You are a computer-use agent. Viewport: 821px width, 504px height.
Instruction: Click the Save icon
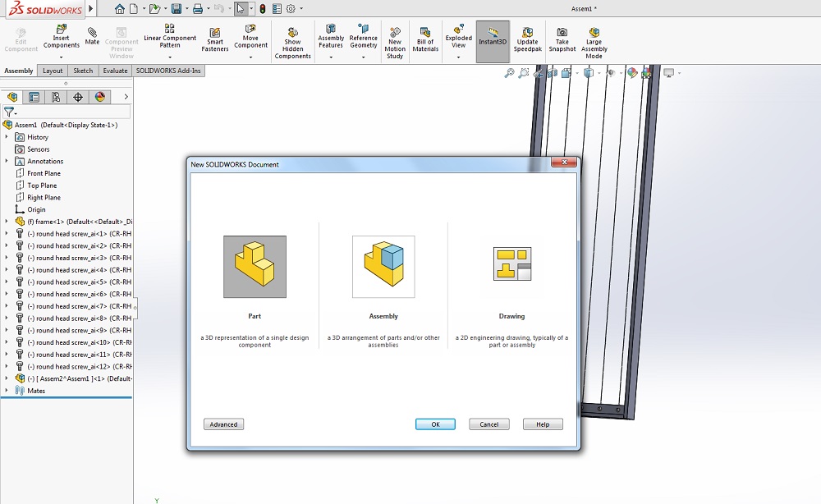click(x=177, y=9)
